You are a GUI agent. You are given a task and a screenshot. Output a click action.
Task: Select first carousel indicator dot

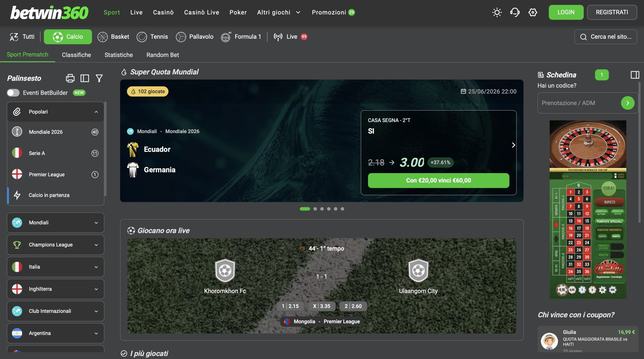(305, 209)
